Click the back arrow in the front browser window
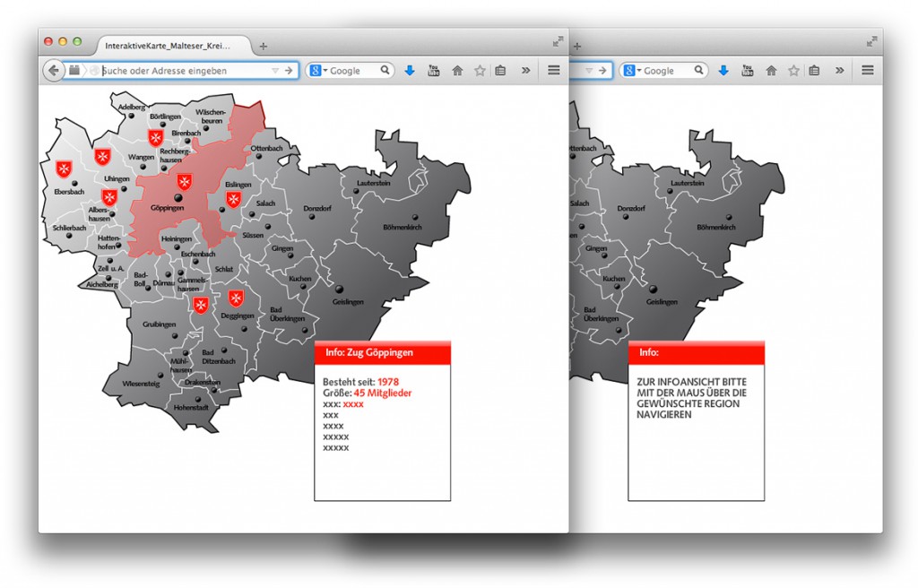 click(53, 71)
